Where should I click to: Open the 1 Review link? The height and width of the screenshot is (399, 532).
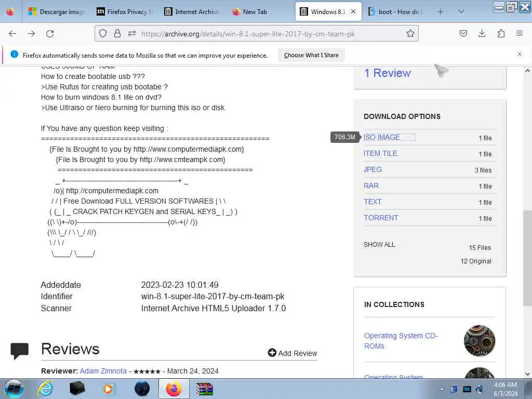387,73
